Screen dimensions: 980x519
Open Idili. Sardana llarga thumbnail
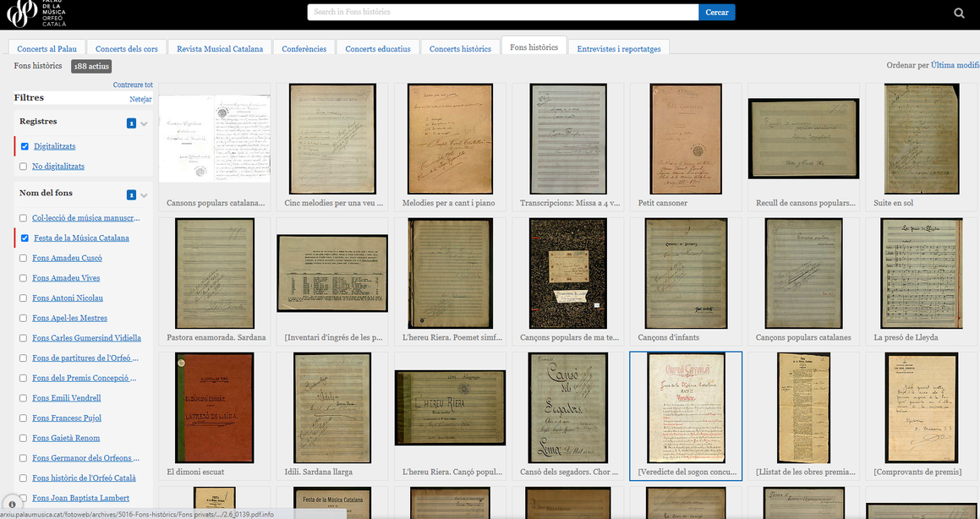332,407
